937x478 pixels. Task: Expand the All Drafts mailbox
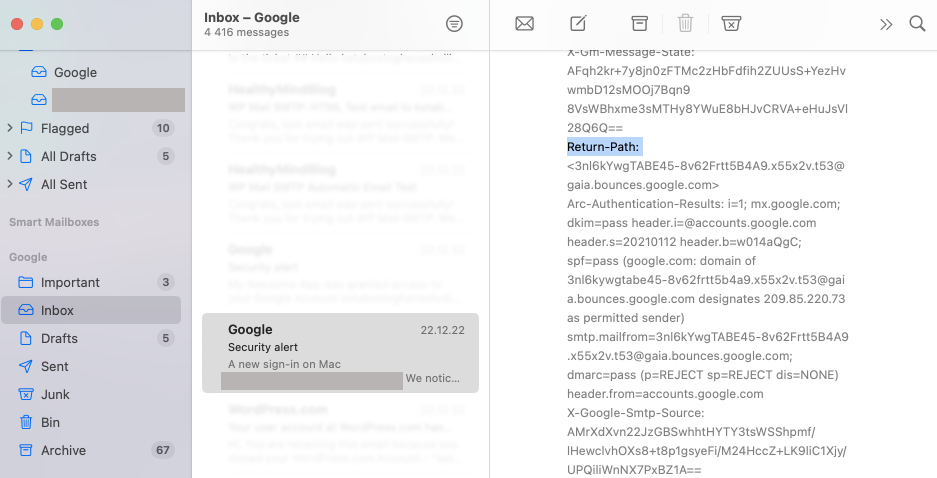coord(10,155)
